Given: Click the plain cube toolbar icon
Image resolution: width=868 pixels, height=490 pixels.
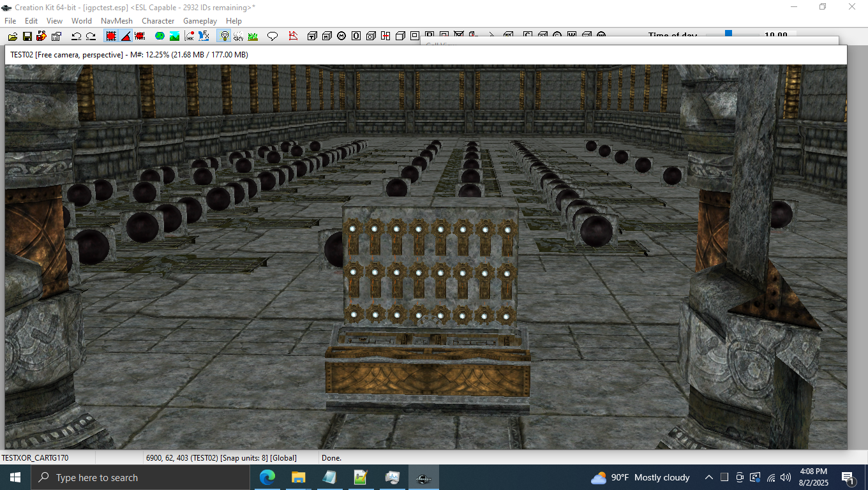Looking at the screenshot, I should point(400,36).
